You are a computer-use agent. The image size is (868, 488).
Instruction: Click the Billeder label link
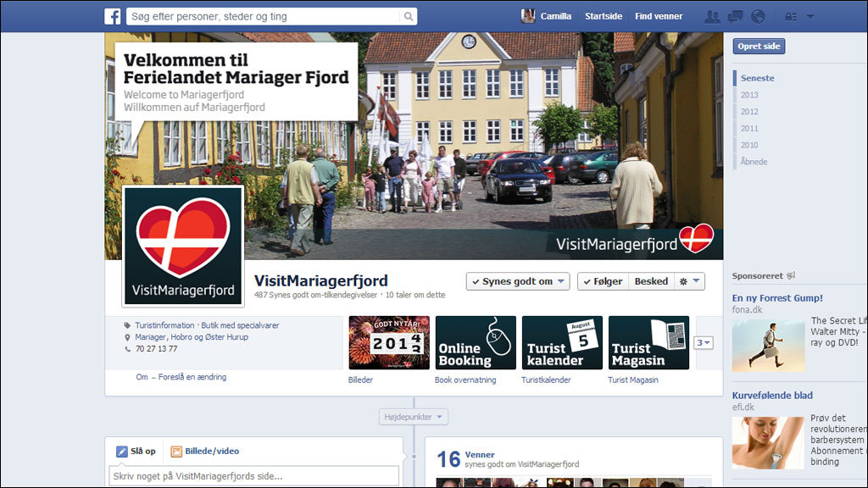(x=360, y=380)
